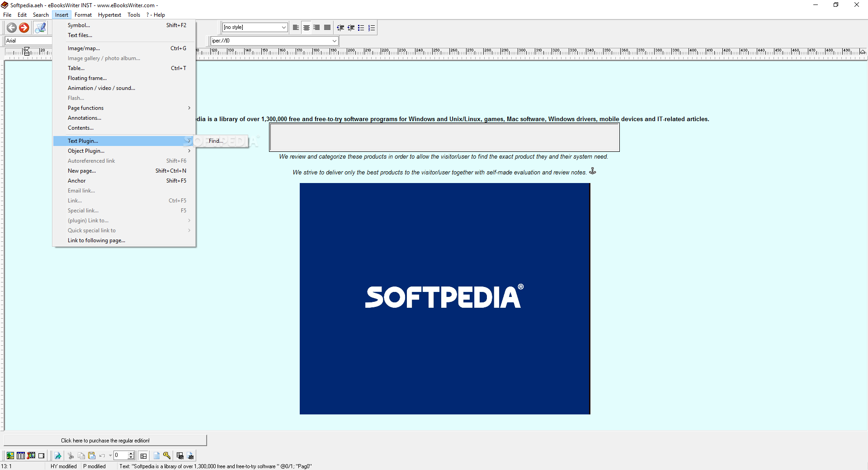Increase the spinner value with the up arrow

pos(131,453)
